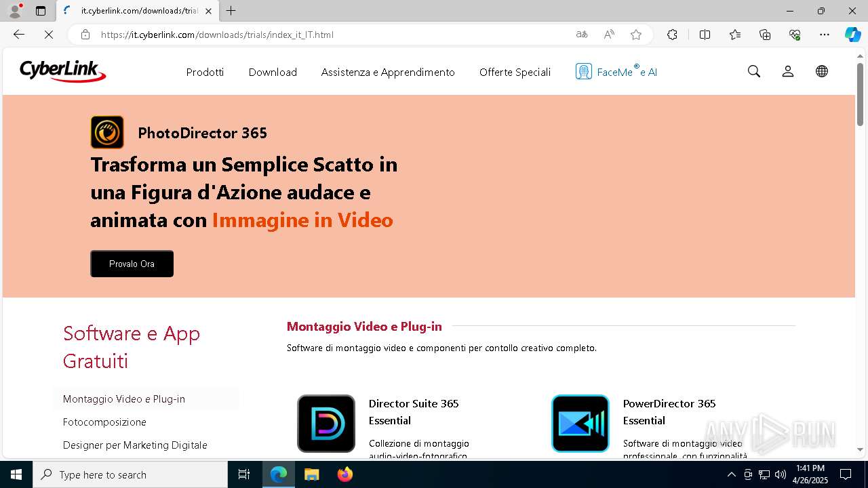View site information lock icon
The width and height of the screenshot is (868, 488).
pyautogui.click(x=85, y=35)
